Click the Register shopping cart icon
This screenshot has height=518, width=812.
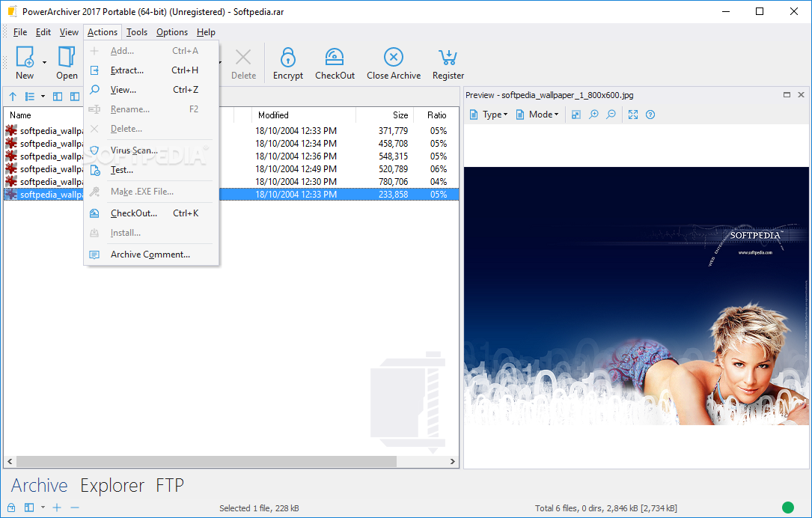pyautogui.click(x=448, y=57)
